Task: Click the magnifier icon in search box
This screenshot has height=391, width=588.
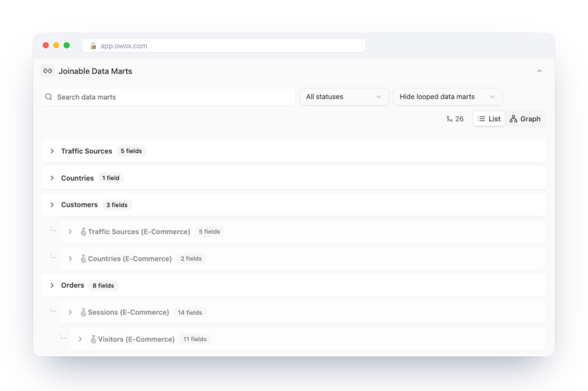Action: (49, 97)
